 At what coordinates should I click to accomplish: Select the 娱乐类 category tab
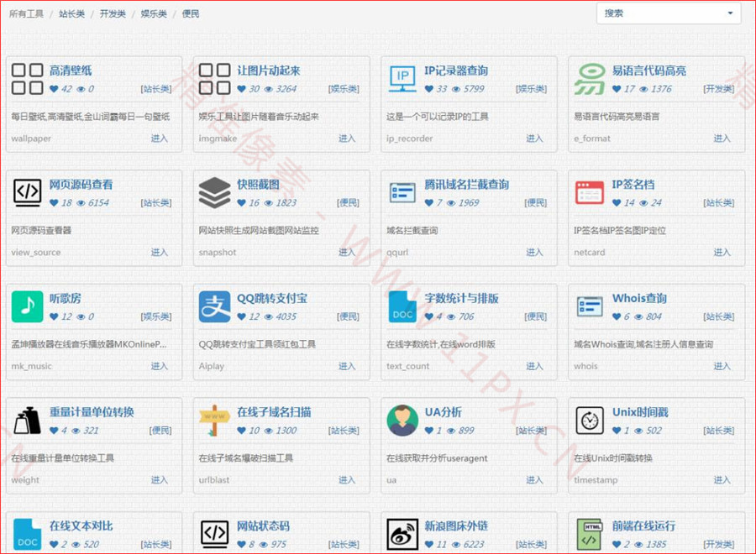(154, 14)
